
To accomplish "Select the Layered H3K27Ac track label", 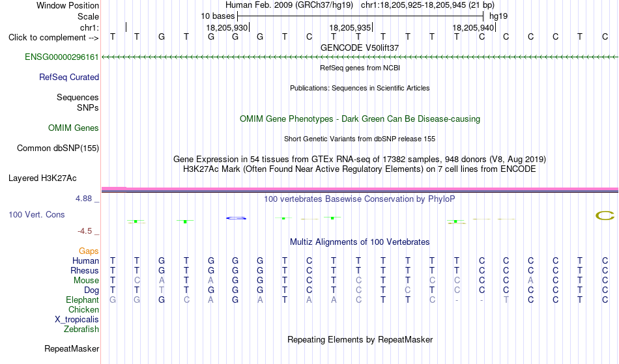I will click(42, 178).
